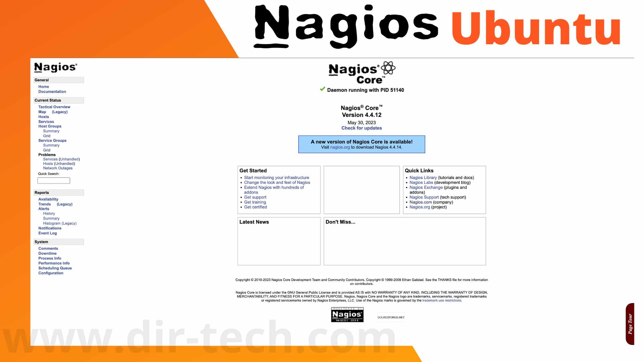Select Alerts History menu item
The height and width of the screenshot is (362, 644).
point(49,213)
